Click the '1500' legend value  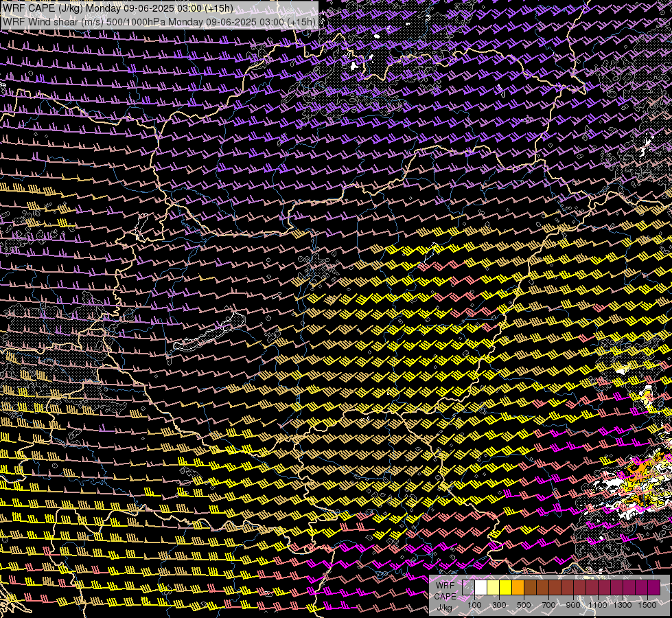pyautogui.click(x=647, y=605)
